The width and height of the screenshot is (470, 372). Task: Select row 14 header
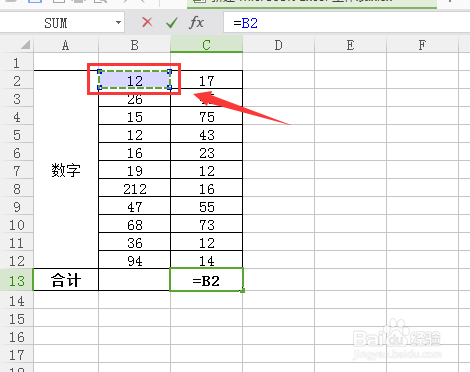[17, 301]
